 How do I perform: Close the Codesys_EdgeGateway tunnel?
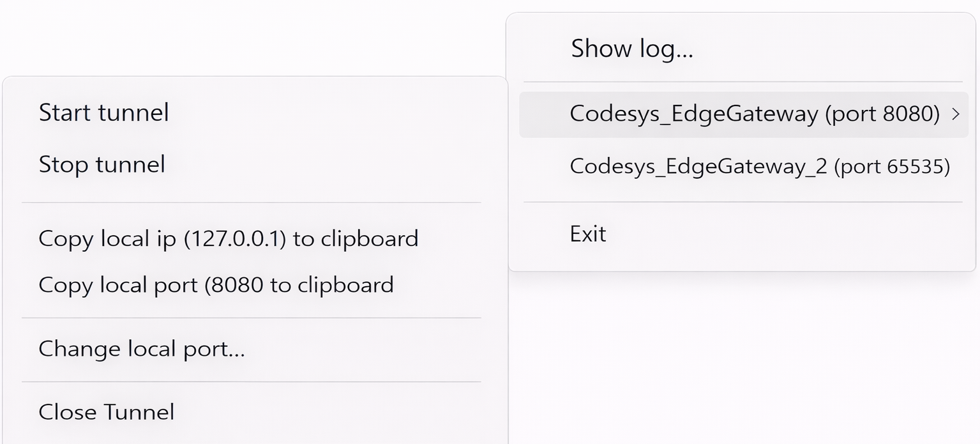[107, 412]
